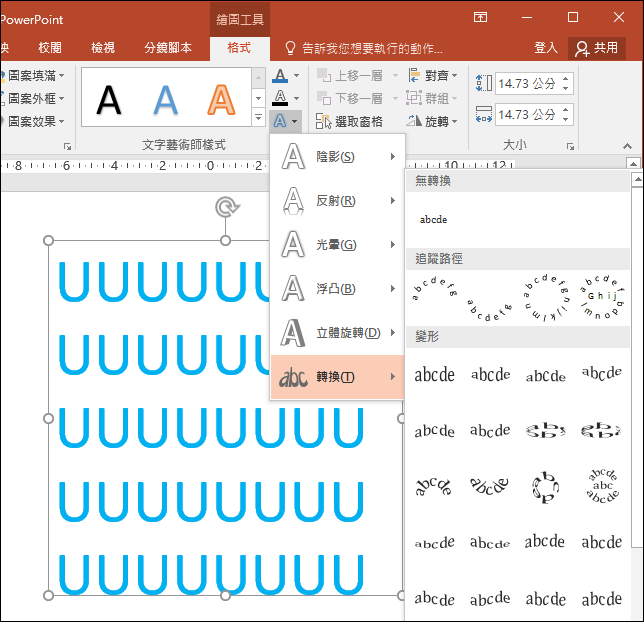Choose the no-transform abcde option

pos(433,219)
